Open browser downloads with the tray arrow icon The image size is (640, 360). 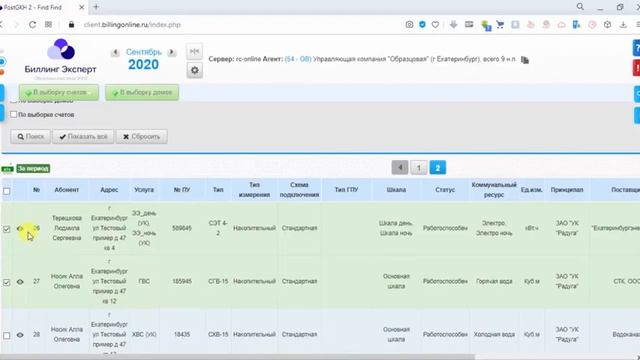pos(623,24)
